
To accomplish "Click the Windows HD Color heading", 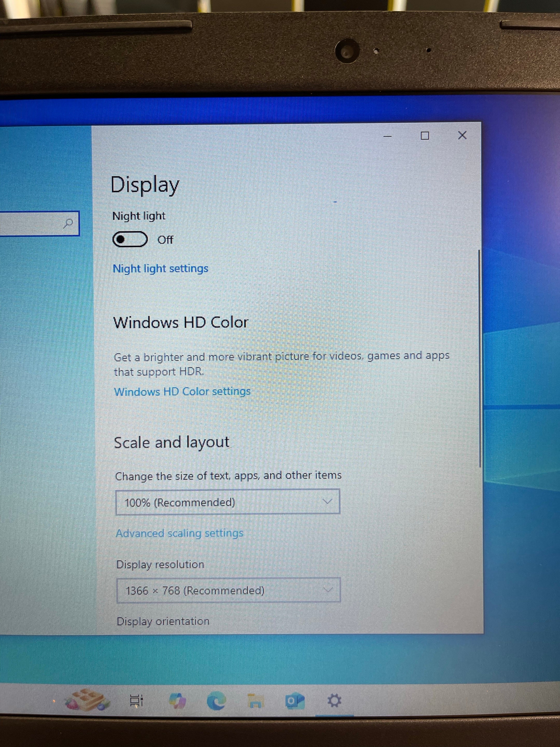I will (x=181, y=322).
